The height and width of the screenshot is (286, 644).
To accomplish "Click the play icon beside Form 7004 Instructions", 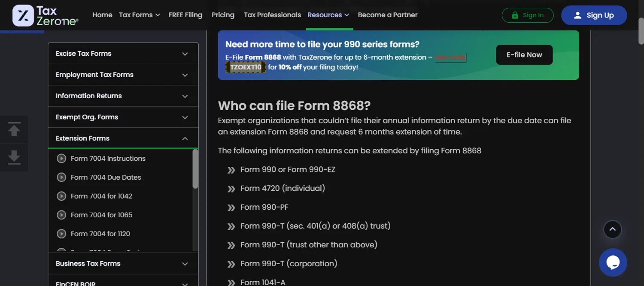I will point(61,158).
